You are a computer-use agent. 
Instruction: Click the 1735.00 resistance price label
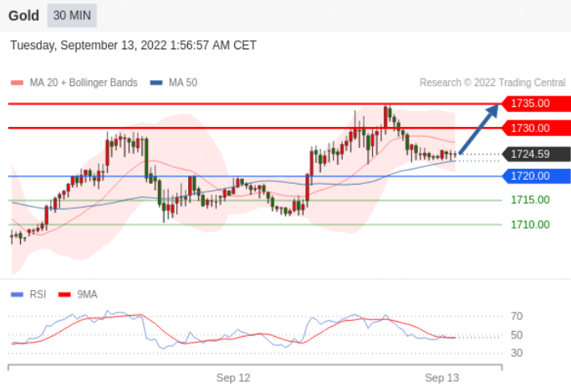536,104
